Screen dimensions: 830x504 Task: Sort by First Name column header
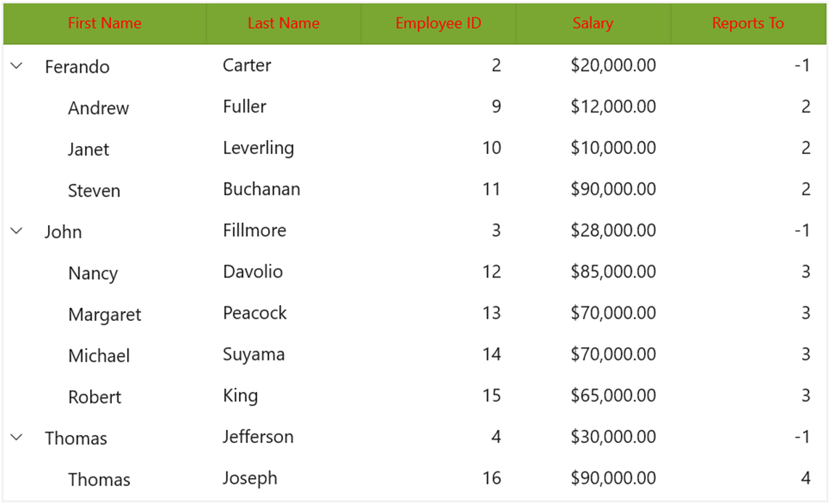[105, 23]
